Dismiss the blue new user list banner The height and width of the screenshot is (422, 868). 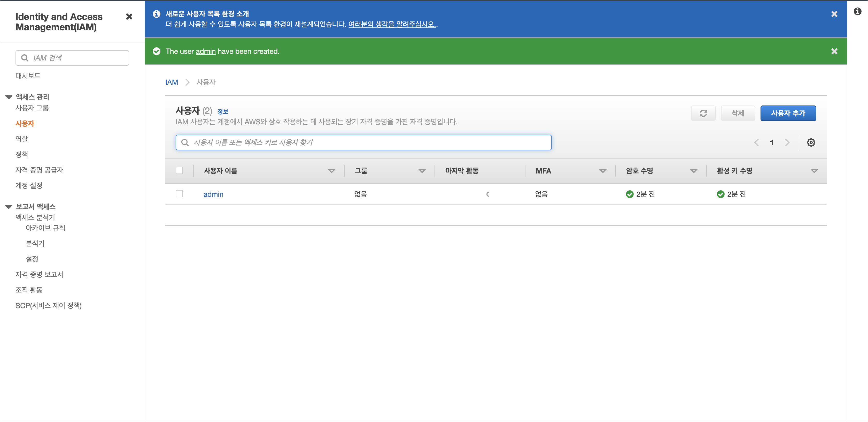pyautogui.click(x=834, y=14)
